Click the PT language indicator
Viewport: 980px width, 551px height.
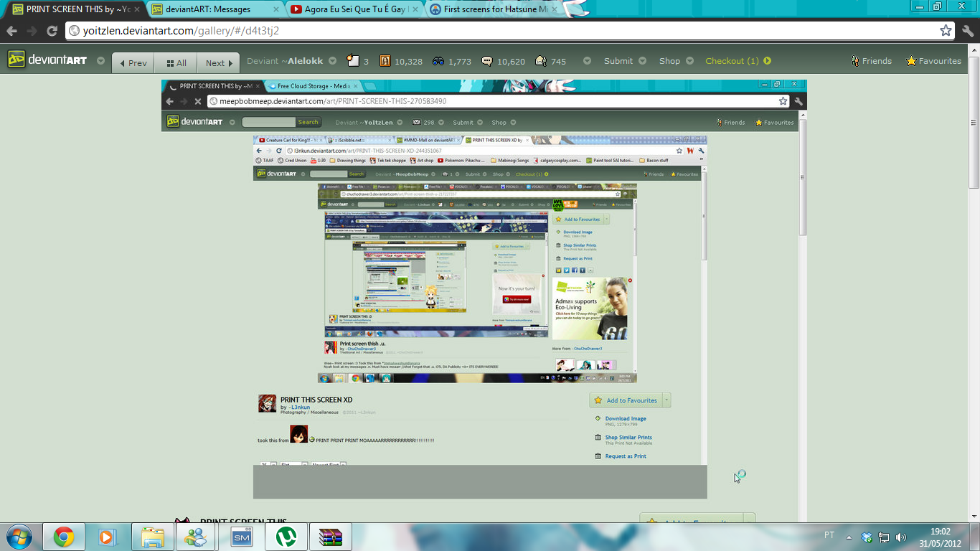coord(829,535)
